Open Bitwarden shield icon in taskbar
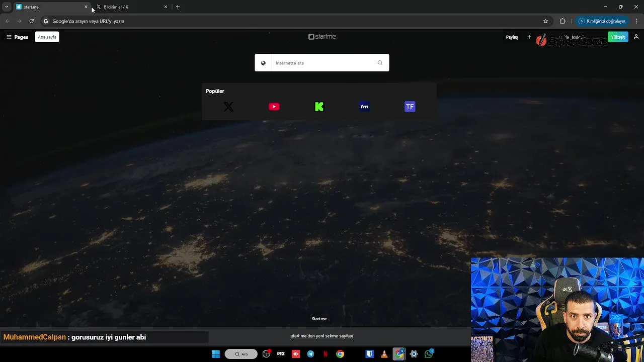This screenshot has height=362, width=644. click(x=369, y=354)
